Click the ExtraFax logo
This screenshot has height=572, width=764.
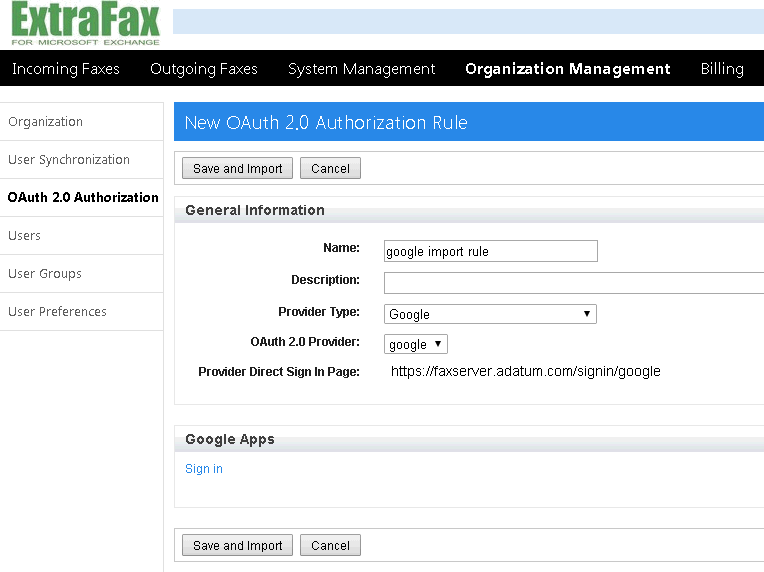86,23
